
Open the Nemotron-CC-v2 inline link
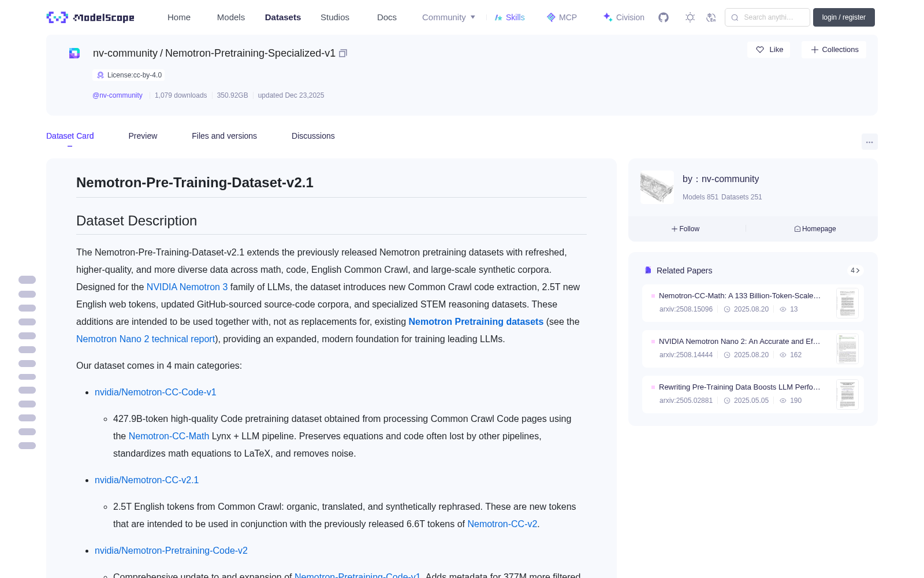coord(502,524)
